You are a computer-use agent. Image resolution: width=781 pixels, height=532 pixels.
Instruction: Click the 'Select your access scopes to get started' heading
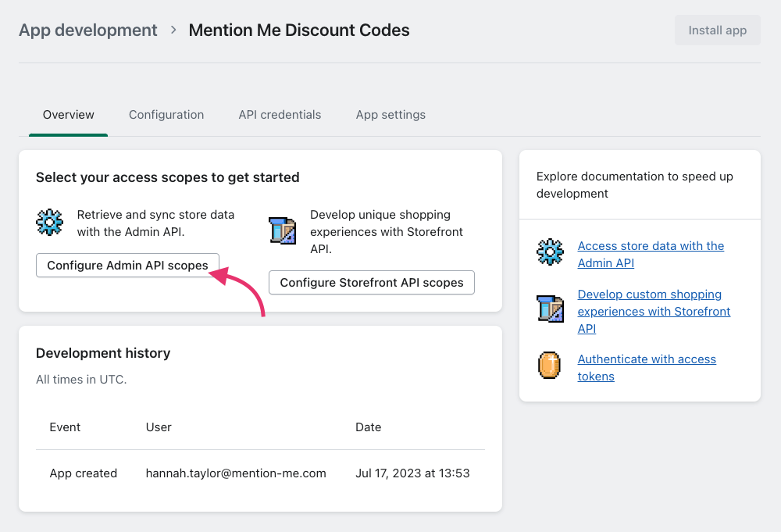point(167,177)
